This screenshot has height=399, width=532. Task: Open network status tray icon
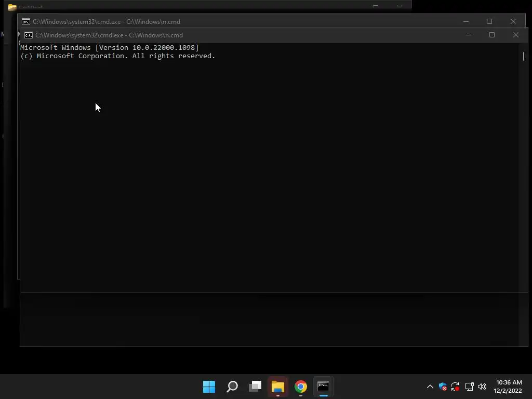(x=469, y=387)
